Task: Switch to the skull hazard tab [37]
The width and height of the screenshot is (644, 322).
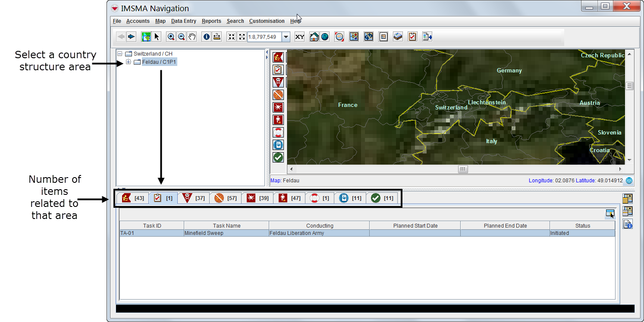Action: [194, 198]
